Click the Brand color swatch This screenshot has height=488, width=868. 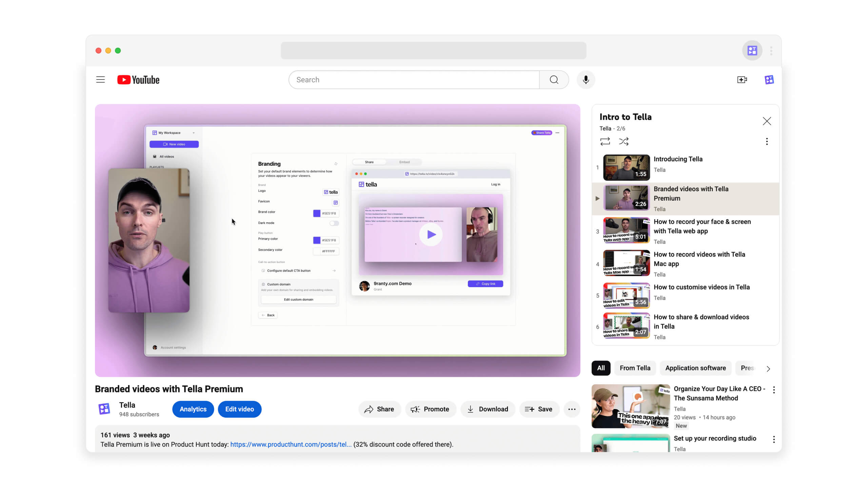point(316,213)
